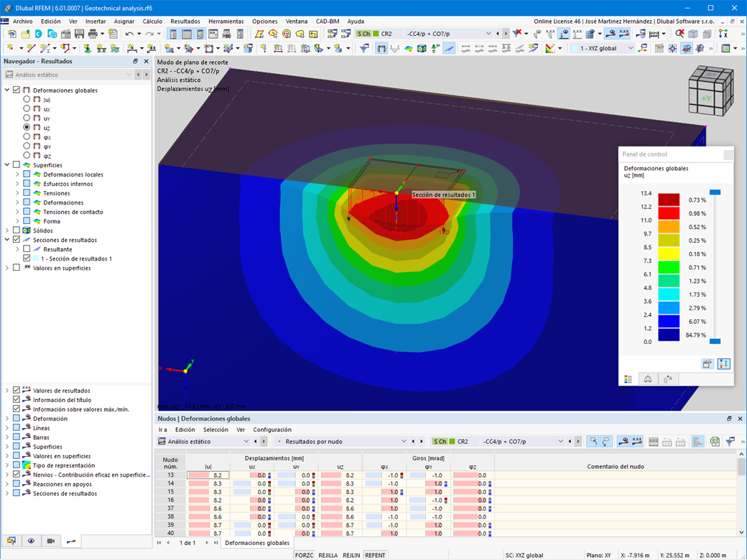747x560 pixels.
Task: Click the Deformaciones globales table tab
Action: click(257, 543)
